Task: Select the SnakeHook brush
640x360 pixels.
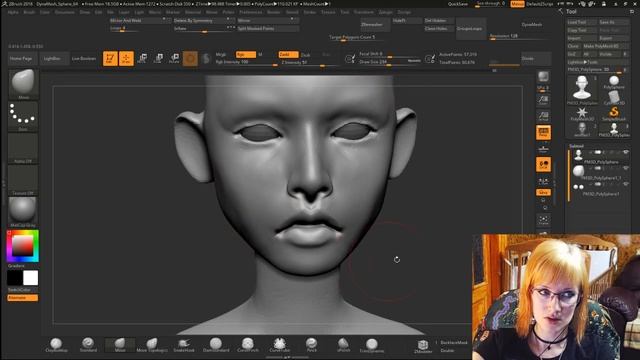Action: pos(184,345)
